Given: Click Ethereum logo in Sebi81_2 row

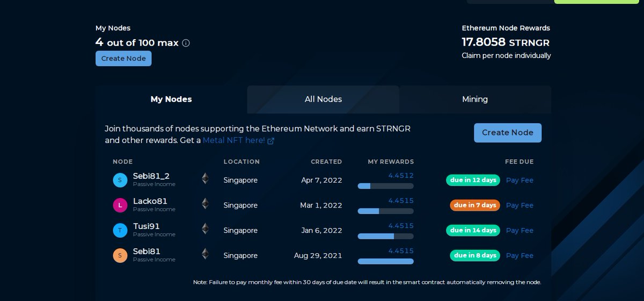Looking at the screenshot, I should 205,178.
